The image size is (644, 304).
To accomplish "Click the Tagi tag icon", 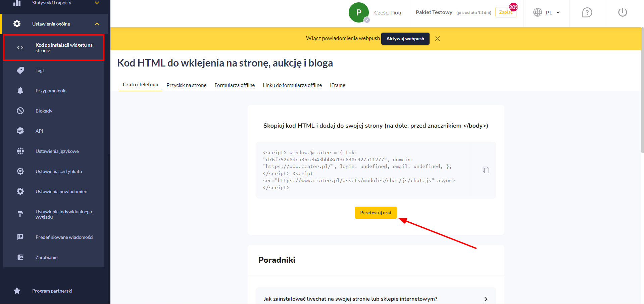I will [20, 71].
